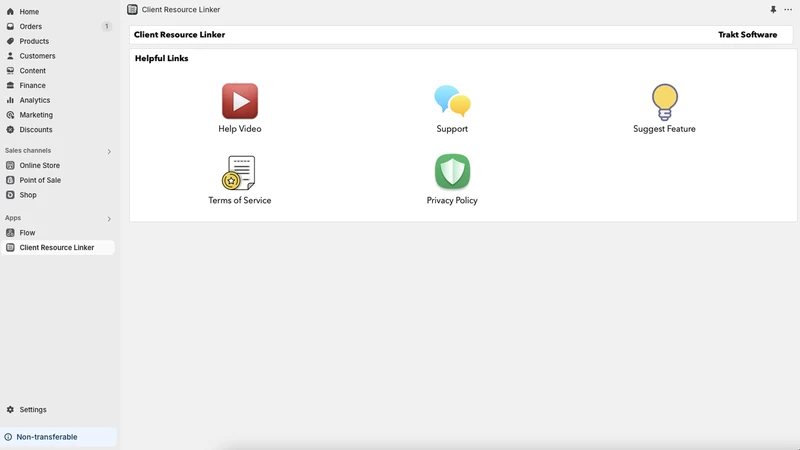
Task: Click the Content icon in sidebar
Action: [x=10, y=70]
